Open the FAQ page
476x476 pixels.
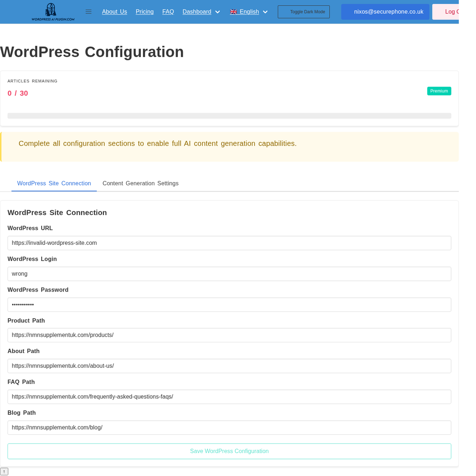click(168, 12)
